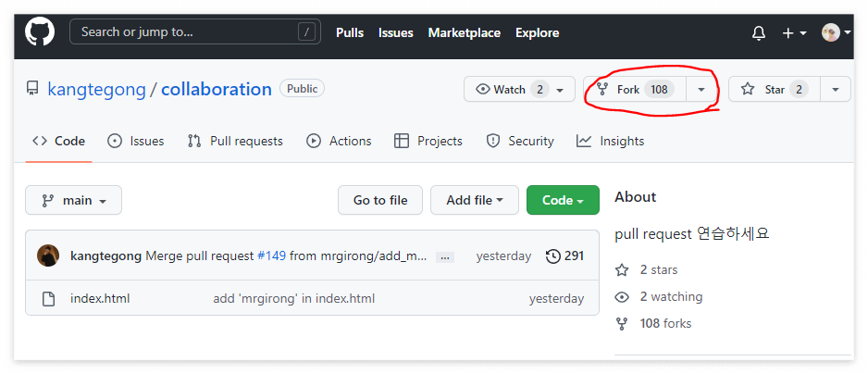Click the About heading
This screenshot has width=868, height=374.
[635, 196]
